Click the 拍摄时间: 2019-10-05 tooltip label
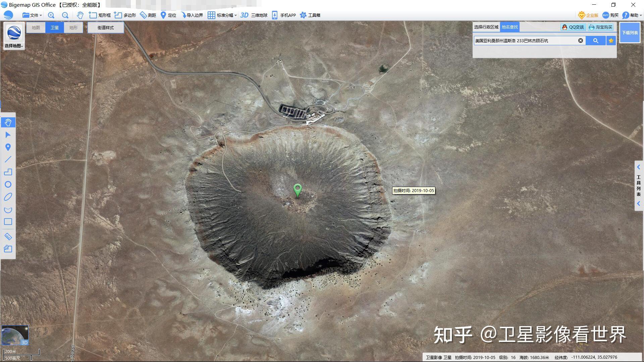The height and width of the screenshot is (362, 644). (414, 190)
